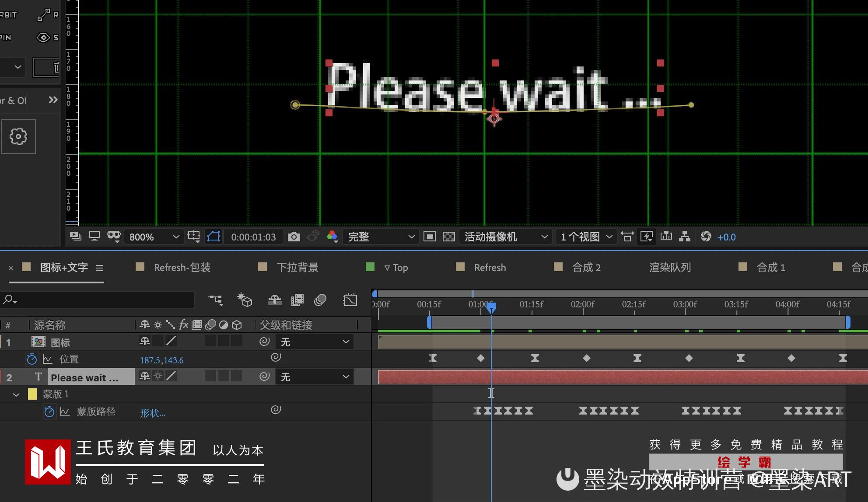Image resolution: width=868 pixels, height=502 pixels.
Task: Open the 完整 resolution dropdown
Action: point(380,237)
